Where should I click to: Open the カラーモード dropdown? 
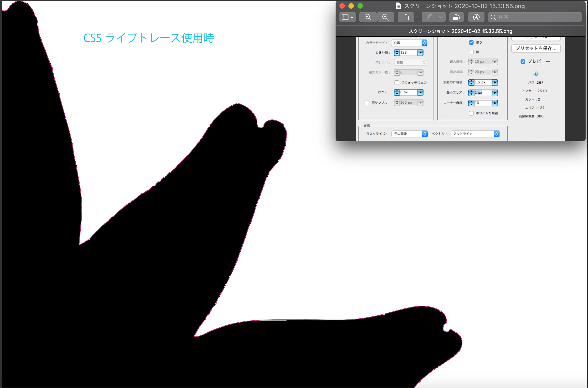409,43
